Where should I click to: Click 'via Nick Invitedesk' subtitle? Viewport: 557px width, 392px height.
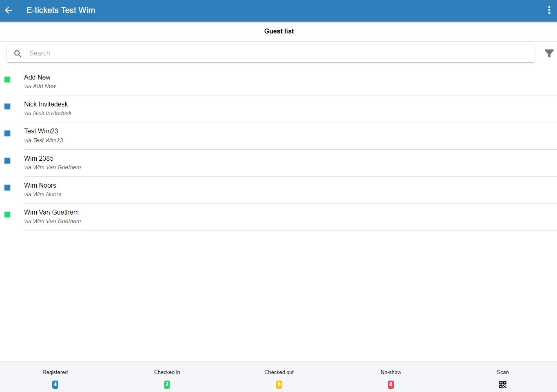(48, 113)
